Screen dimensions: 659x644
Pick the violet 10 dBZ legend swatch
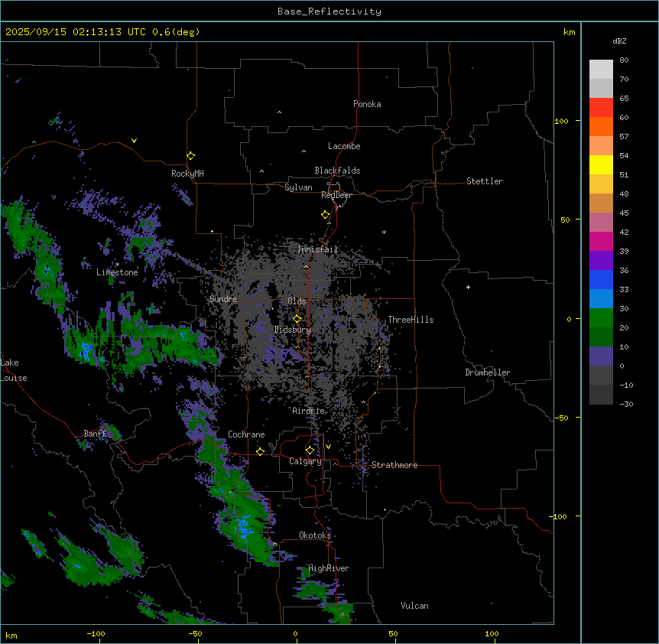pyautogui.click(x=601, y=356)
